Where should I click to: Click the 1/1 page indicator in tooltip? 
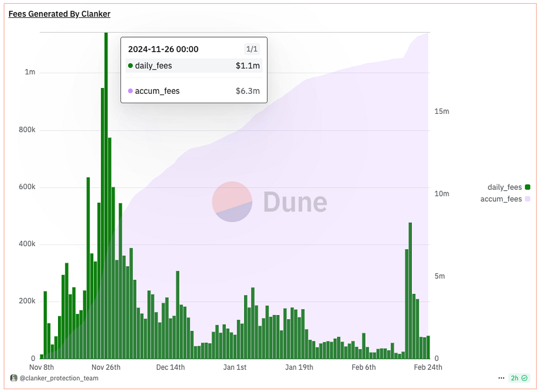click(252, 49)
